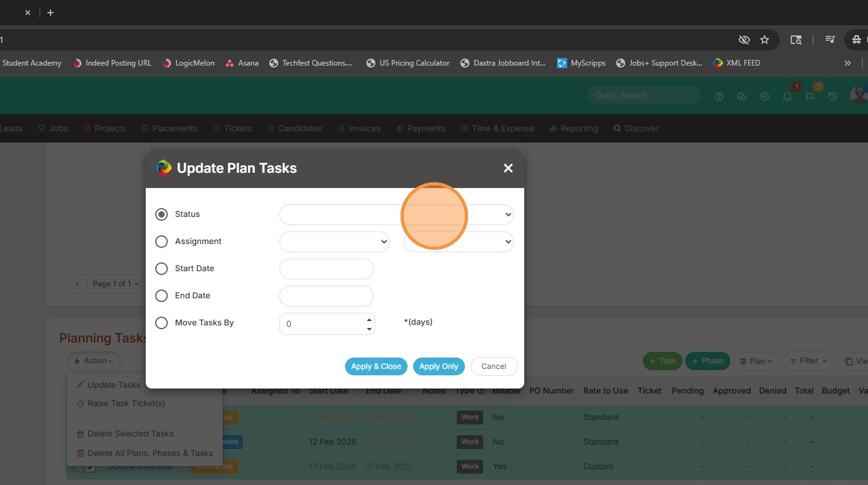Viewport: 868px width, 485px height.
Task: Open the flag reminders icon
Action: [810, 96]
